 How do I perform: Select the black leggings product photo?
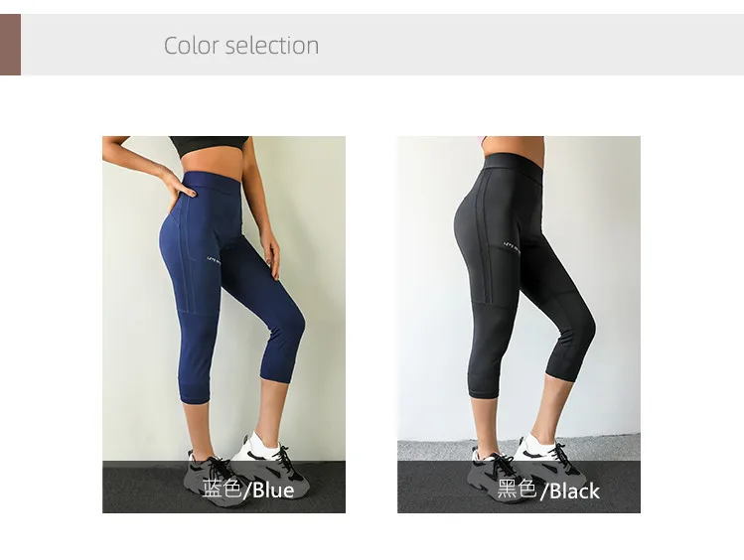519,325
